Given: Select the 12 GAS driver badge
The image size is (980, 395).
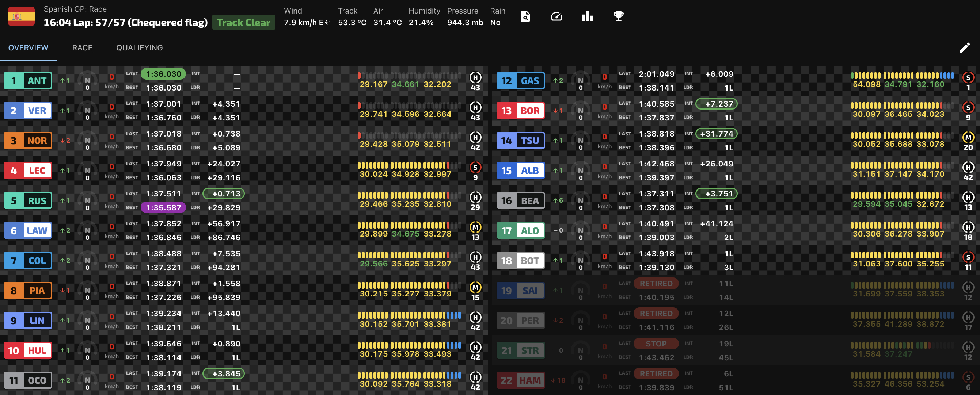Looking at the screenshot, I should (520, 81).
